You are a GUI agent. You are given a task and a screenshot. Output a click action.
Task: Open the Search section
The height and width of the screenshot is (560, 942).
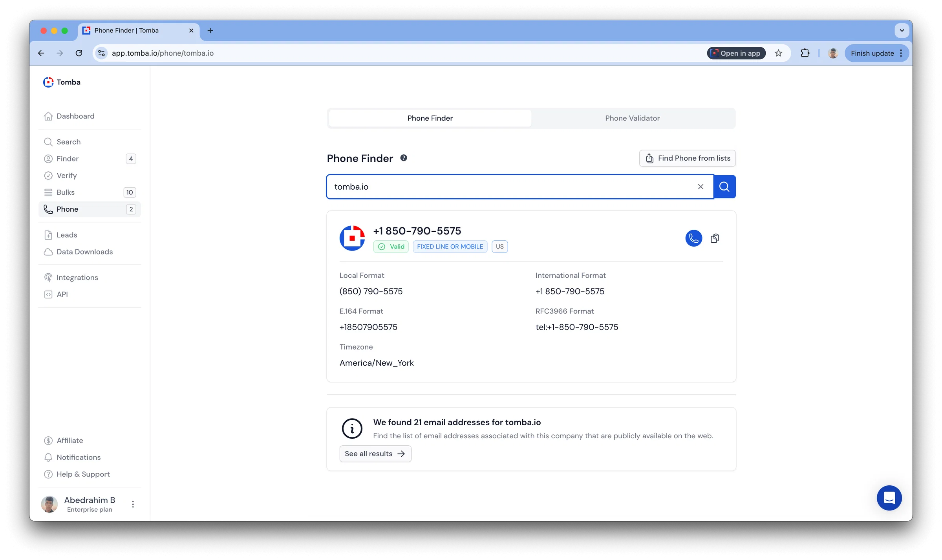90,142
